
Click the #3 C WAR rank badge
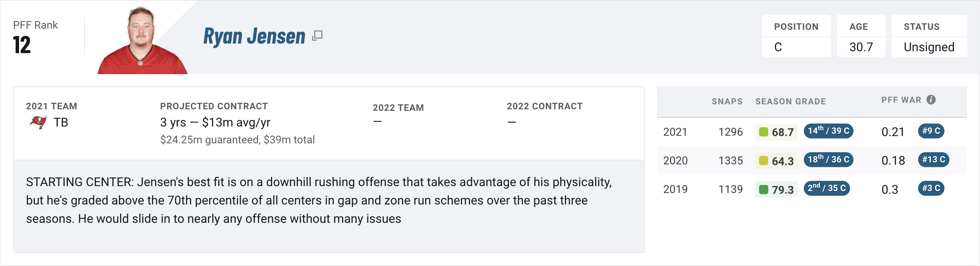coord(931,188)
